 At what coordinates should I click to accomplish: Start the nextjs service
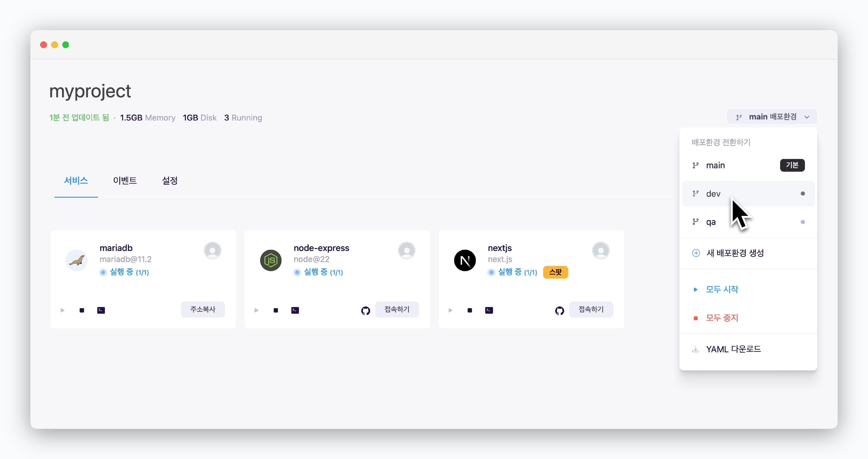coord(450,310)
